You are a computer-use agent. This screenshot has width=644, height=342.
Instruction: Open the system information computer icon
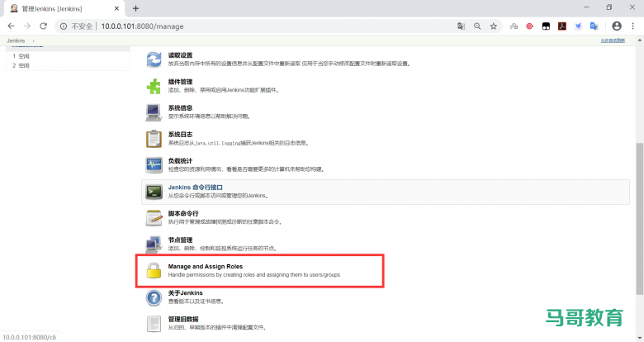coord(154,112)
